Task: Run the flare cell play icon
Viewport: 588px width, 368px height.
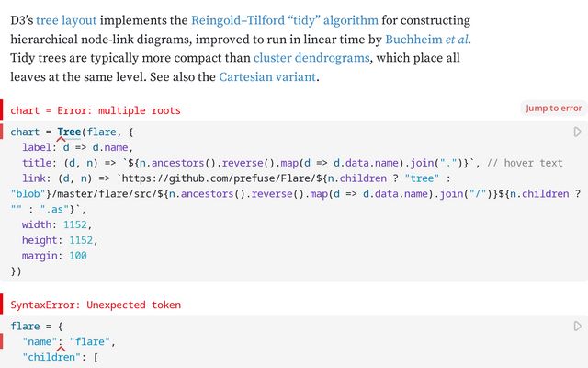Action: coord(578,326)
